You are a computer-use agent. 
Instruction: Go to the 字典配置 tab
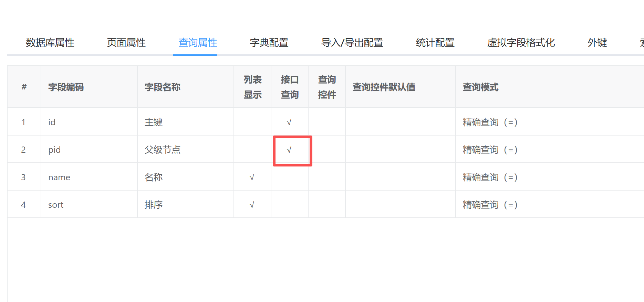269,43
